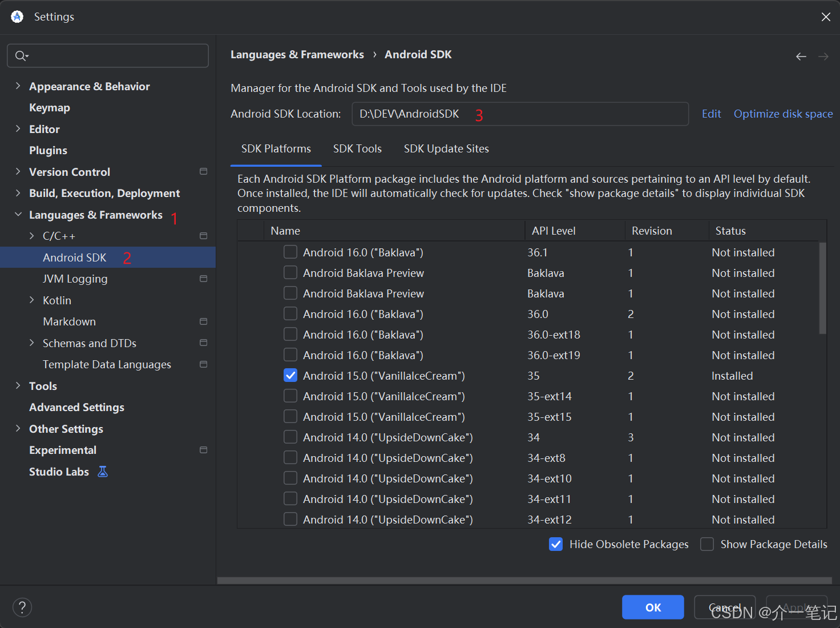Open Template Data Languages page
The image size is (840, 628).
point(107,364)
